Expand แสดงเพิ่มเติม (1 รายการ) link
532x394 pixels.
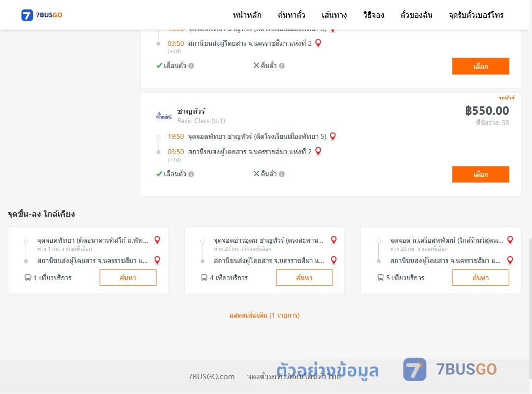[x=265, y=315]
